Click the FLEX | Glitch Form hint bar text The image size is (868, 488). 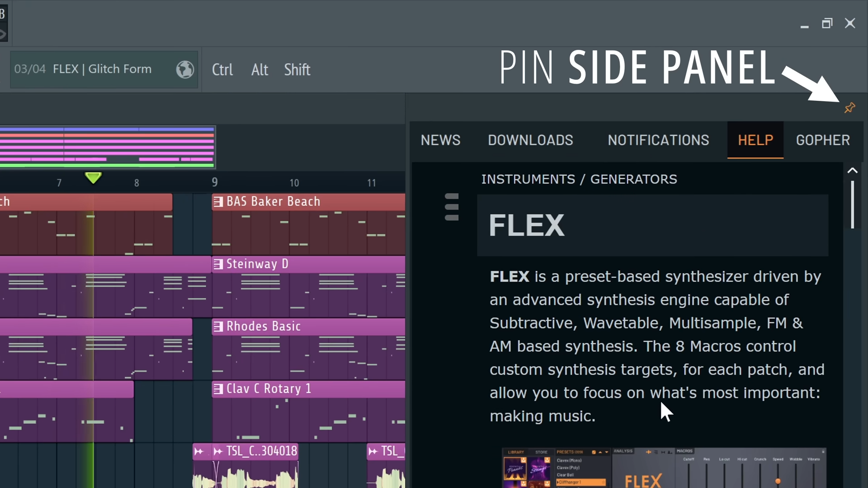[x=102, y=69]
